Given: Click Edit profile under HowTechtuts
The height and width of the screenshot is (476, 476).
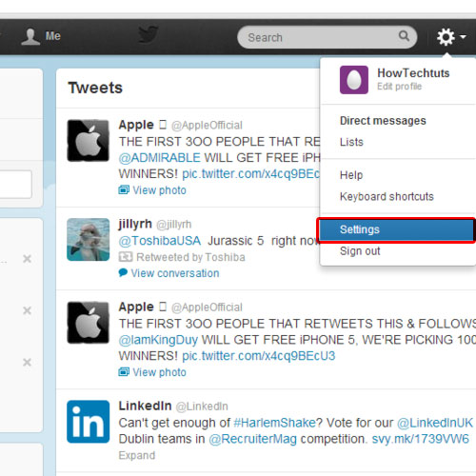Looking at the screenshot, I should (x=399, y=87).
